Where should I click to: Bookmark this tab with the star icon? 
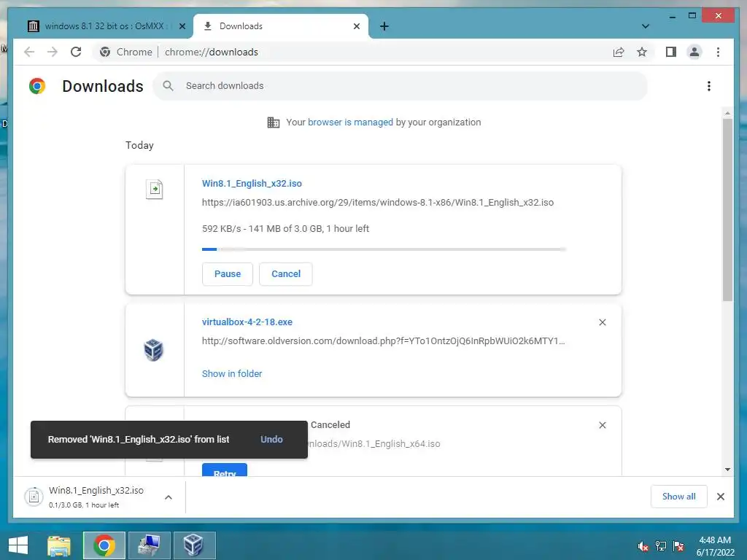tap(642, 52)
